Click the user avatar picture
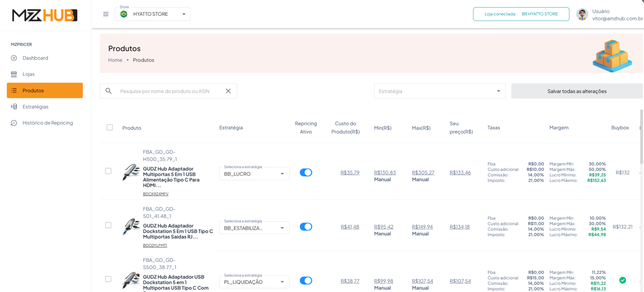This screenshot has width=644, height=292. 582,14
